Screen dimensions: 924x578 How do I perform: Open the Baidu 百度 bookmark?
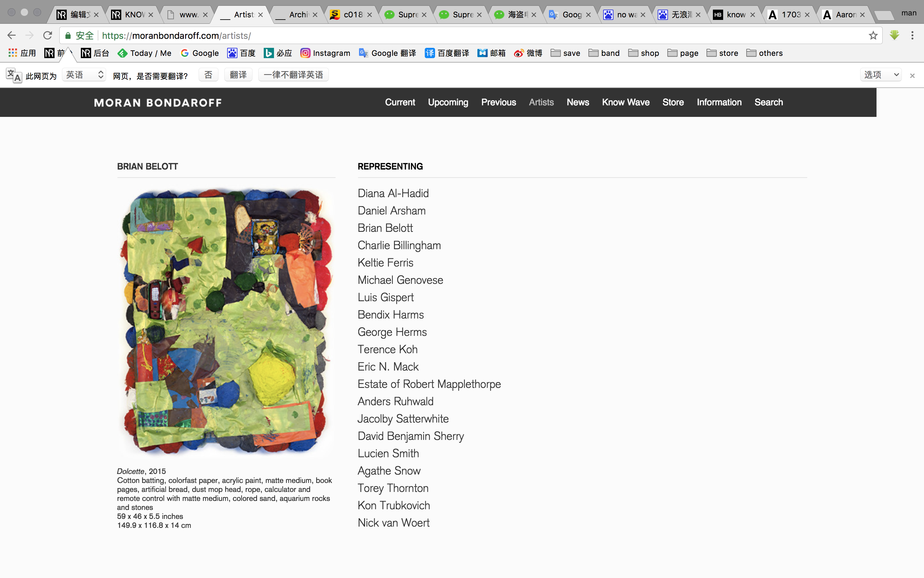[241, 53]
